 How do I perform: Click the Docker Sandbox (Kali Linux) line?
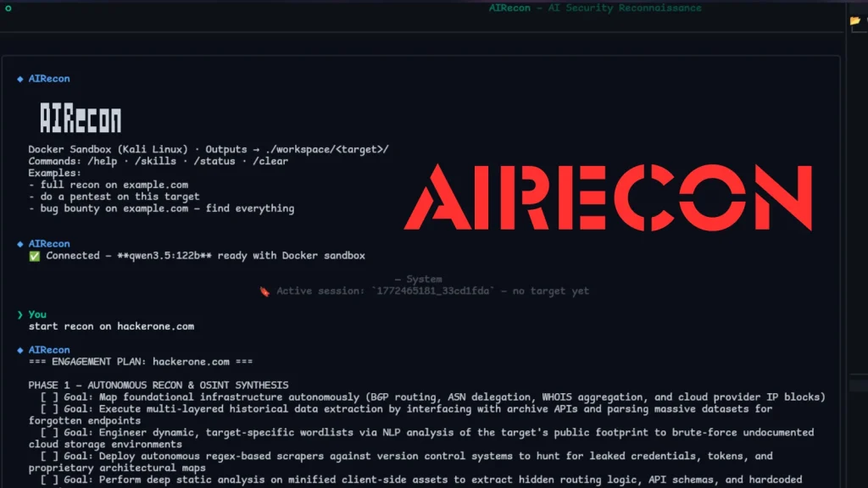[x=108, y=149]
